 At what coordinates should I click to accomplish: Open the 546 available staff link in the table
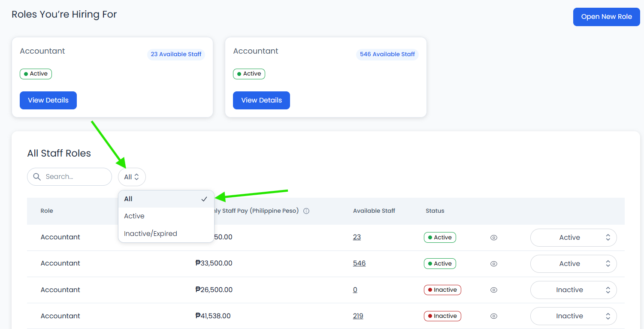coord(359,263)
